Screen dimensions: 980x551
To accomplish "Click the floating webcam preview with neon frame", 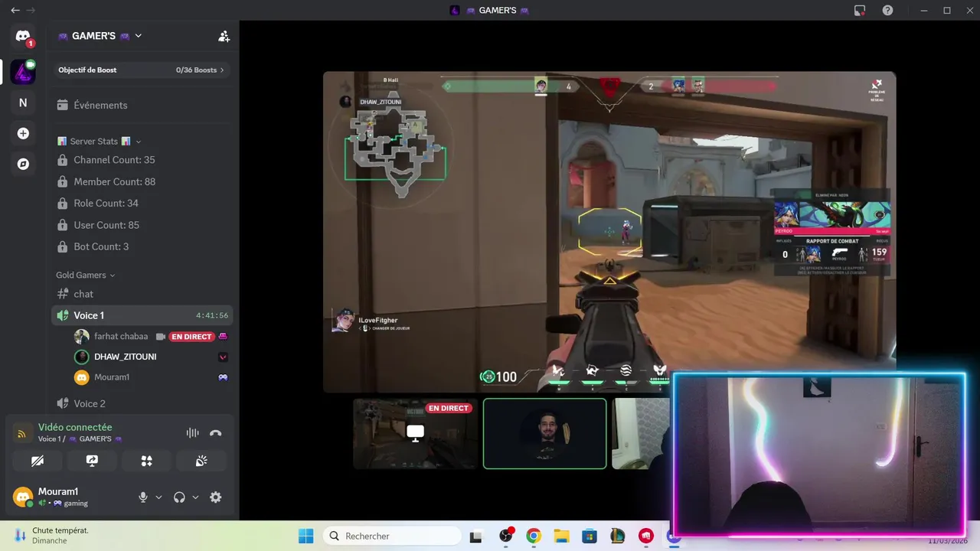I will pos(819,455).
